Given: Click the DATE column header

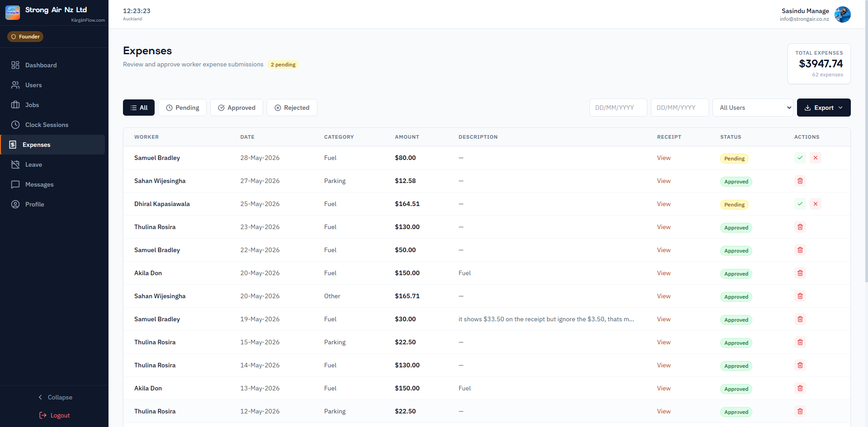Looking at the screenshot, I should click(247, 137).
